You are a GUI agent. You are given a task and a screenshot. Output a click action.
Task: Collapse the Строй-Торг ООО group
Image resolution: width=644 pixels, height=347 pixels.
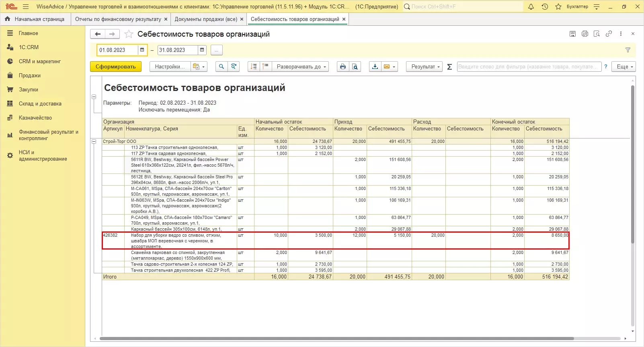94,141
